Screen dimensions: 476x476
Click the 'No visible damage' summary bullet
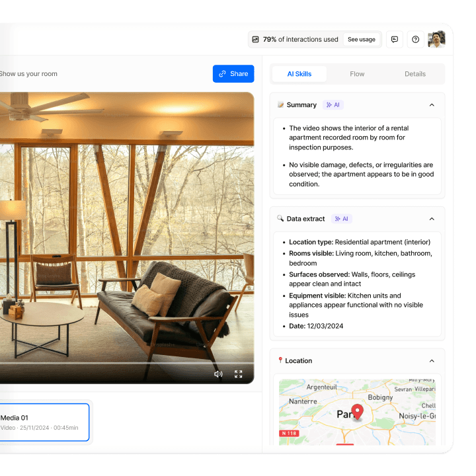(361, 175)
